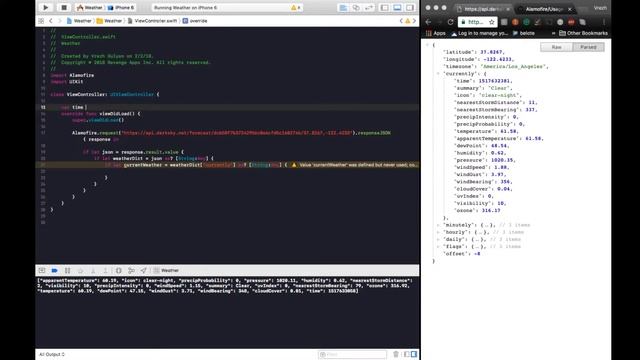Click the jump bar warning triangle icon
This screenshot has width=640, height=360.
tap(407, 20)
